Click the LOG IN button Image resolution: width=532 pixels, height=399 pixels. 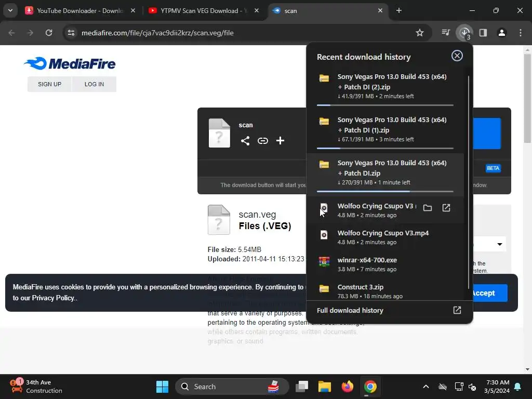click(x=95, y=84)
